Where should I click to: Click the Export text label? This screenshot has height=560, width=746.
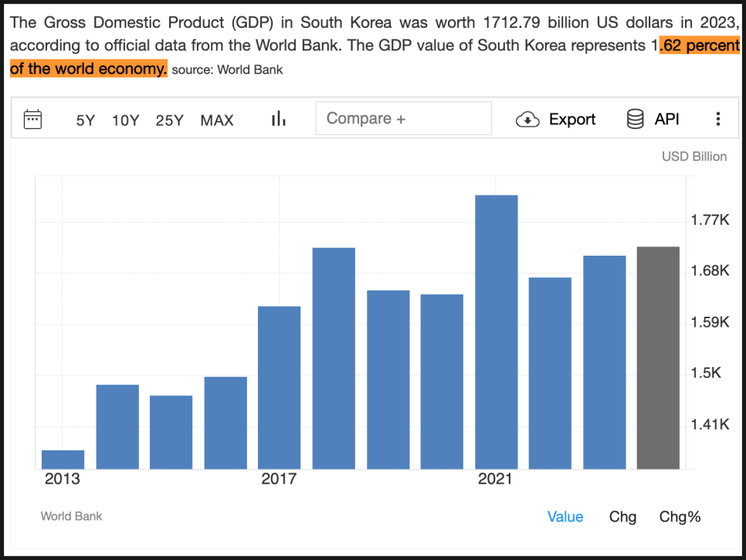[x=572, y=120]
